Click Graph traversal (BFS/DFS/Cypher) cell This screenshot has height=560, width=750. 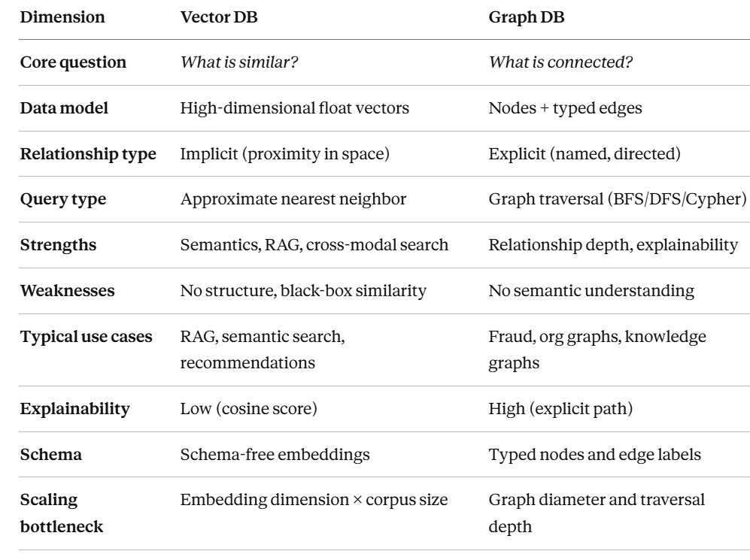coord(618,198)
